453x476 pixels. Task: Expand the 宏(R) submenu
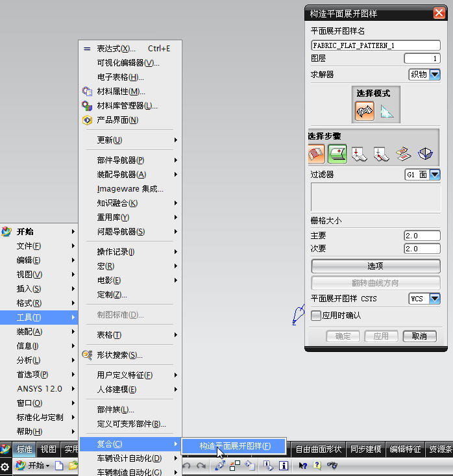[x=130, y=266]
